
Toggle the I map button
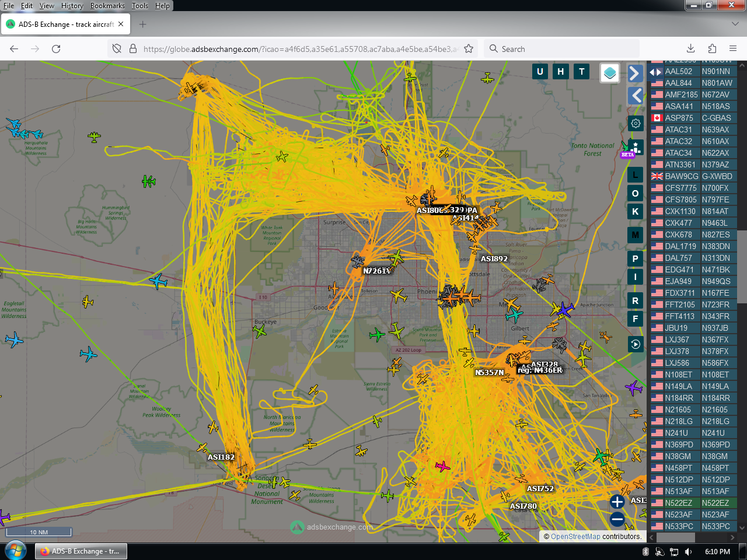636,276
